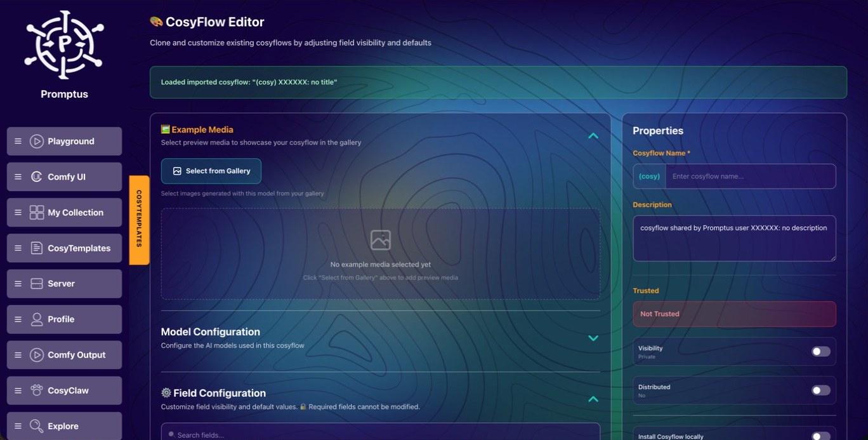Image resolution: width=868 pixels, height=440 pixels.
Task: Click the drag handle beside Comfy UI
Action: coord(18,177)
